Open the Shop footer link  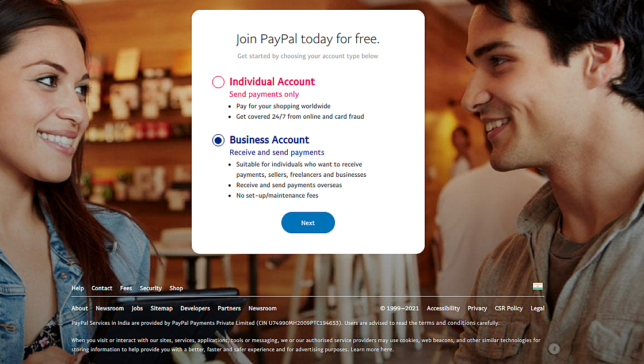pyautogui.click(x=176, y=288)
